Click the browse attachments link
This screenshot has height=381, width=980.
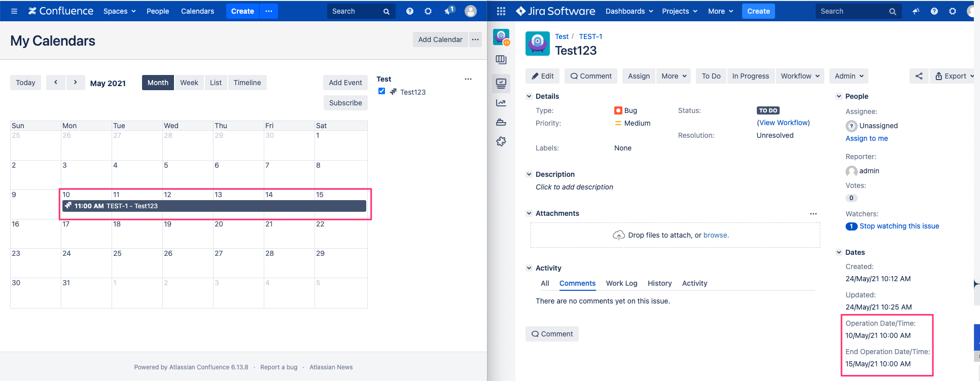[715, 235]
